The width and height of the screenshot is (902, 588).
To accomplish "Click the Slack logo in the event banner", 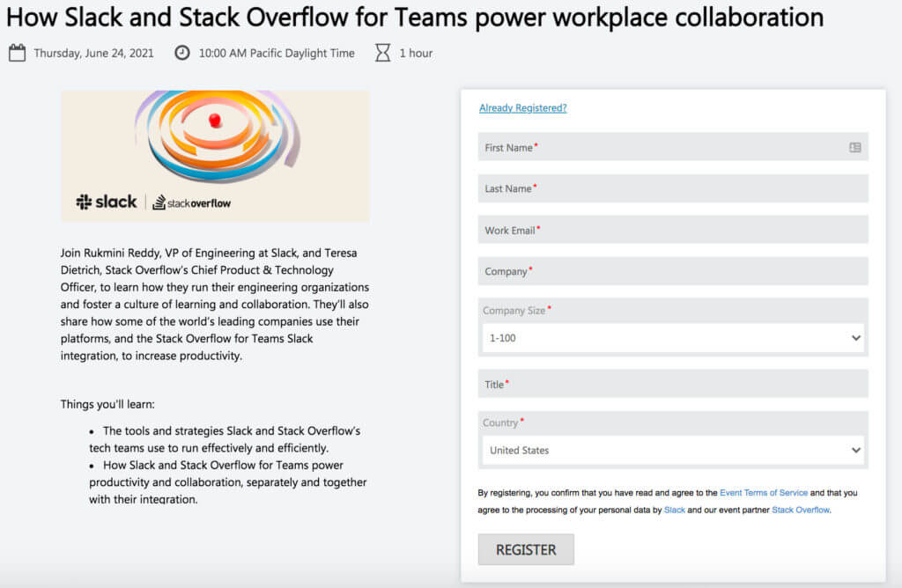I will 106,202.
